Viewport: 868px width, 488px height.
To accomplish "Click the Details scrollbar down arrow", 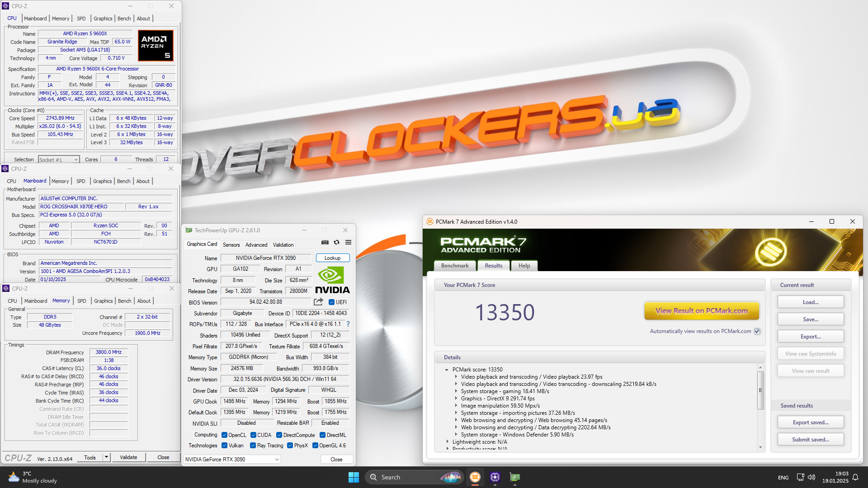I will pyautogui.click(x=760, y=447).
